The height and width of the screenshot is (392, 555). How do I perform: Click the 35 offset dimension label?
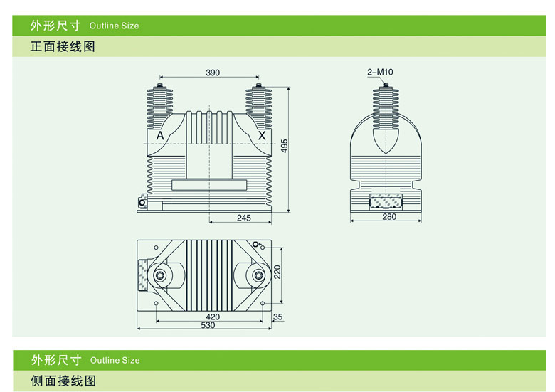[278, 317]
